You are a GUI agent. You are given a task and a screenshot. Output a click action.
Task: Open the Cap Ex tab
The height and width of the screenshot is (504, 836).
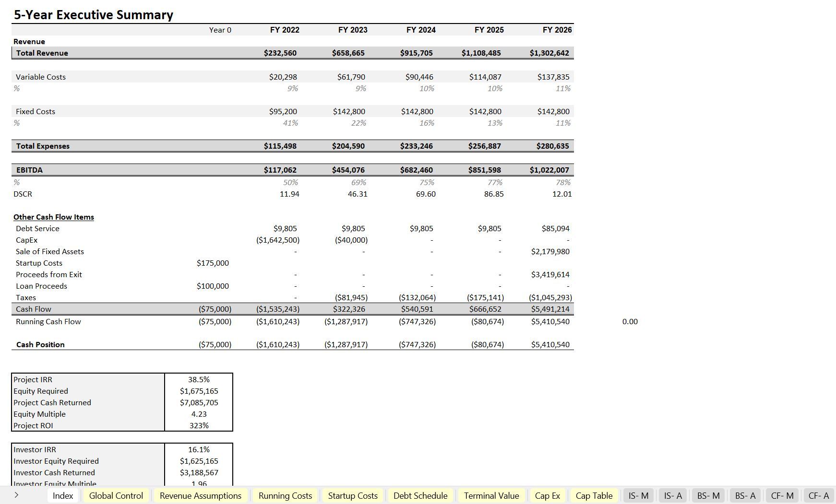click(x=547, y=496)
